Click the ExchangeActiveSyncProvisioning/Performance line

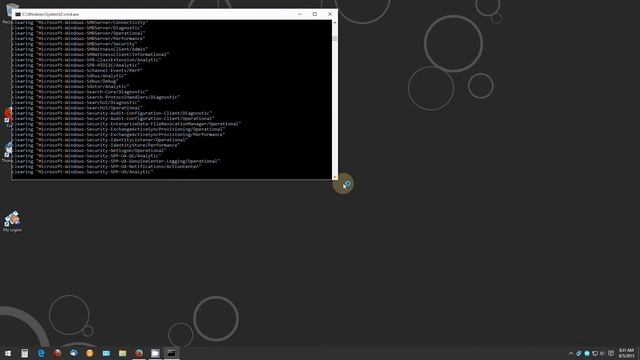click(119, 134)
